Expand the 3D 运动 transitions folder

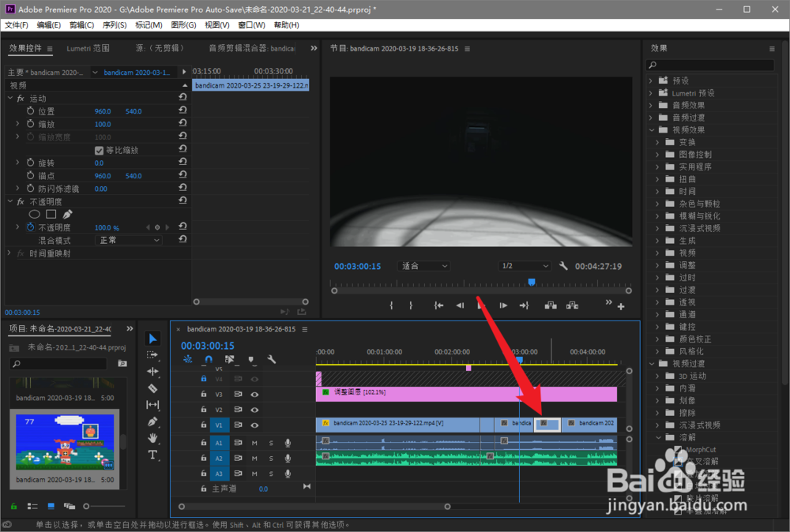click(657, 376)
